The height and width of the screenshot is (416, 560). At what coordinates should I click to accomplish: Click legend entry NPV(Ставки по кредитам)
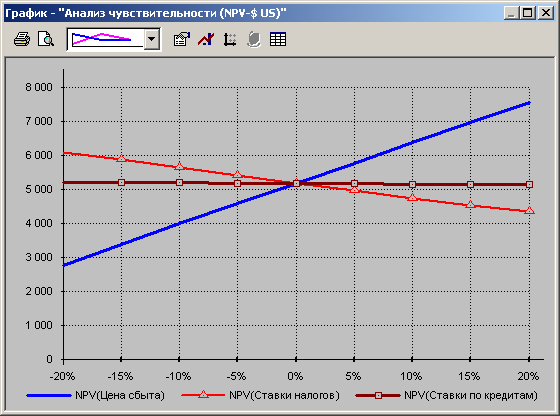pyautogui.click(x=471, y=395)
